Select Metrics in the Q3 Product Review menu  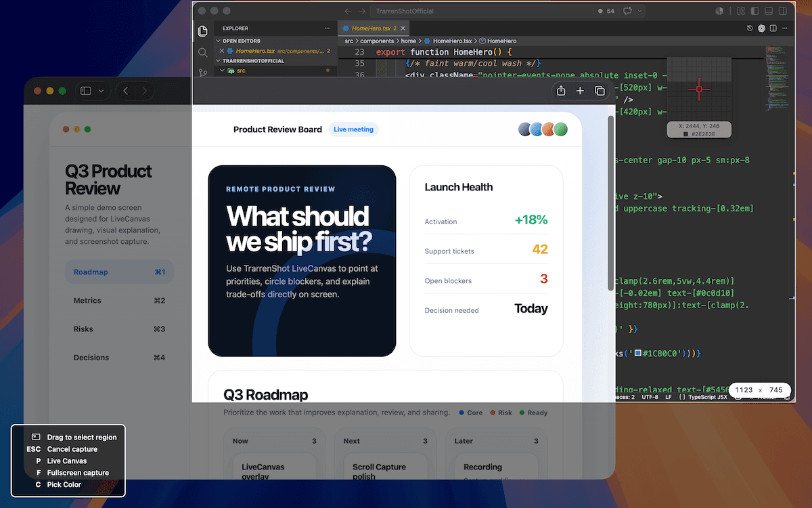(x=119, y=301)
